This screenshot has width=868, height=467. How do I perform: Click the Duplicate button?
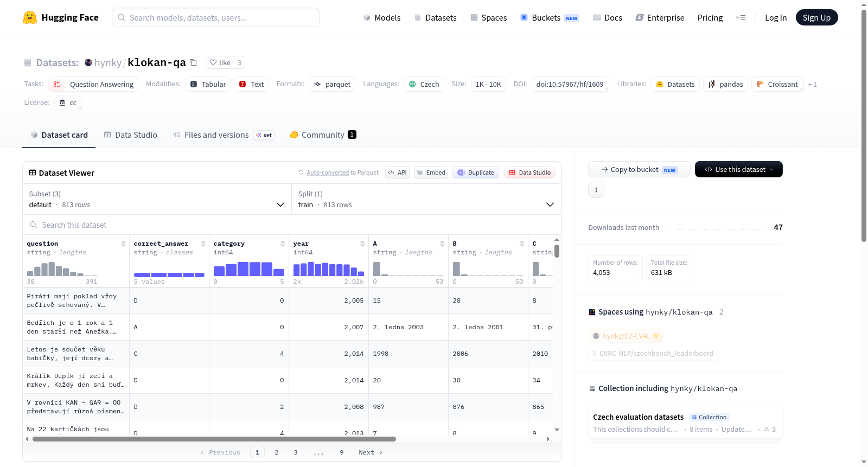click(x=476, y=172)
